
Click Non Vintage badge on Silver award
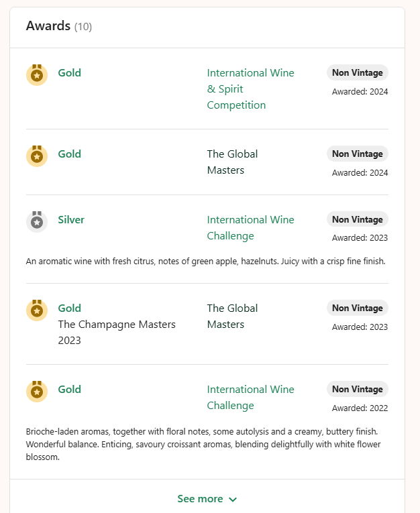pos(358,219)
